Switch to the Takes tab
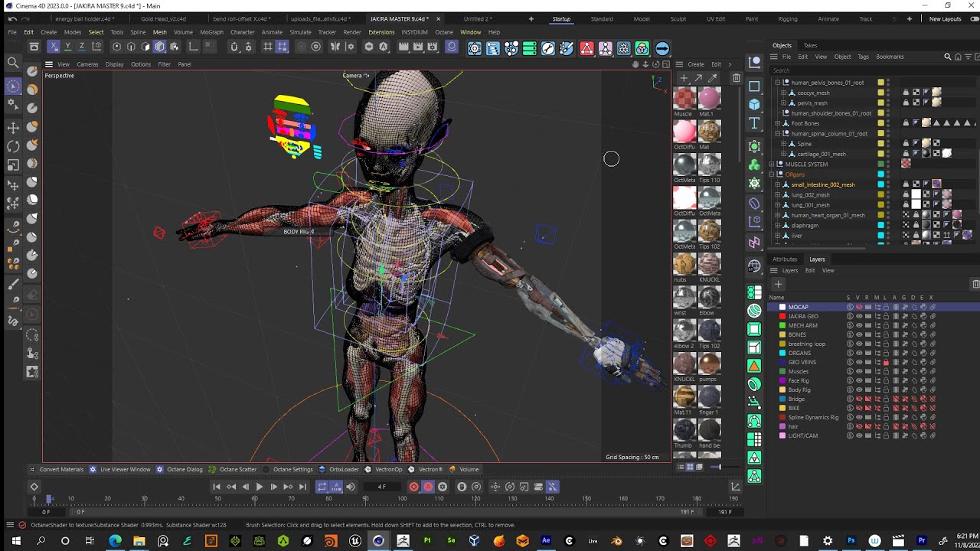 (810, 45)
